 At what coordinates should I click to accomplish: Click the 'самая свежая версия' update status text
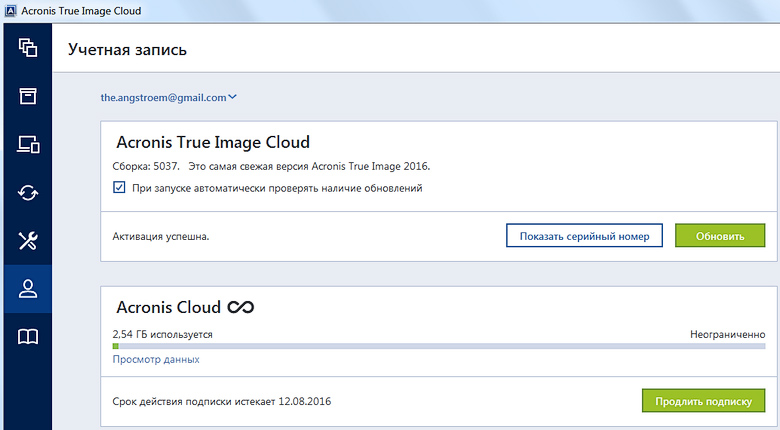(x=309, y=166)
